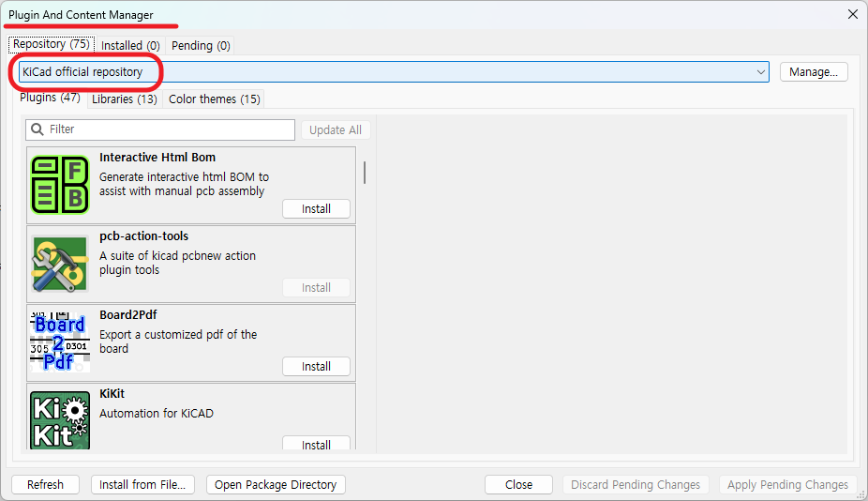868x501 pixels.
Task: Close the Plugin And Content Manager window
Action: coord(852,14)
